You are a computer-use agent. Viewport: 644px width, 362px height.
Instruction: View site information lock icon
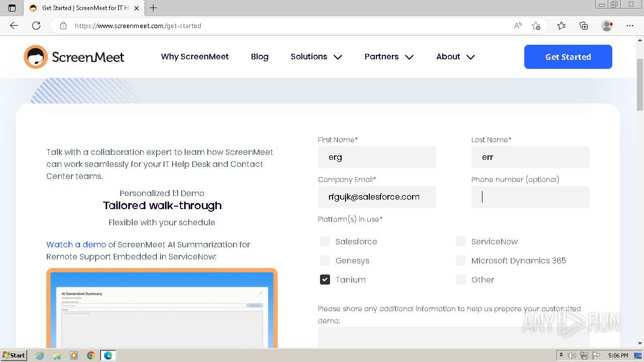63,26
